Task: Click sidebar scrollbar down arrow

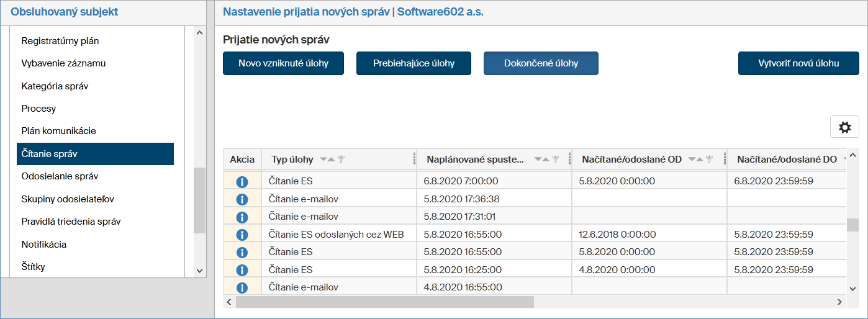Action: pos(199,271)
